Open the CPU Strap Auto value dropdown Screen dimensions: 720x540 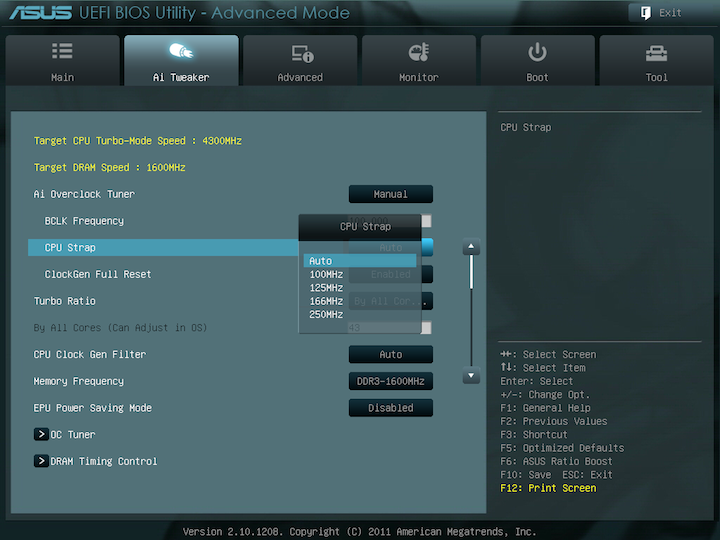pyautogui.click(x=391, y=248)
